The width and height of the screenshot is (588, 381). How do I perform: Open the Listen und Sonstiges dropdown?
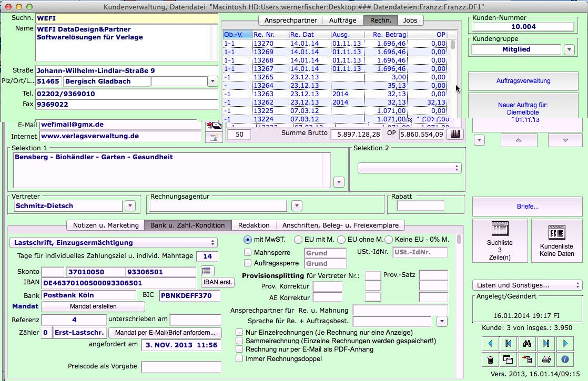[527, 285]
